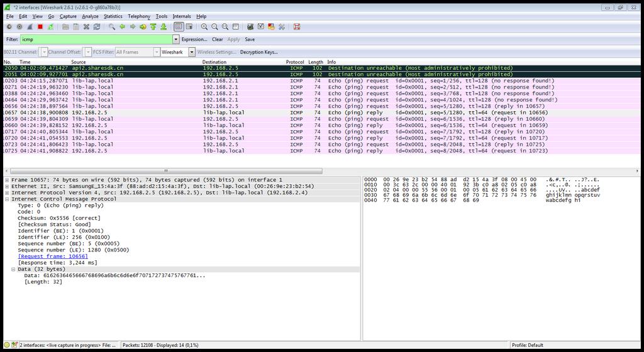Image resolution: width=644 pixels, height=352 pixels.
Task: Edit coloring rules icon
Action: pyautogui.click(x=271, y=26)
